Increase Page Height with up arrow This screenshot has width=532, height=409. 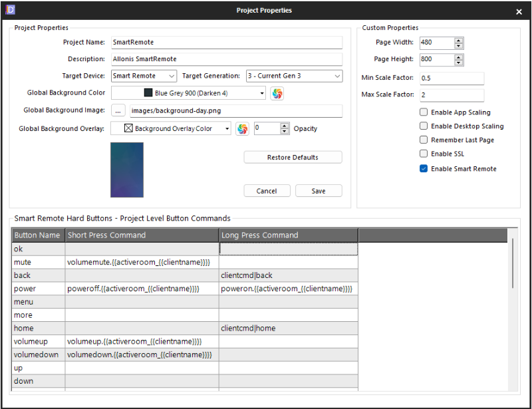(458, 57)
